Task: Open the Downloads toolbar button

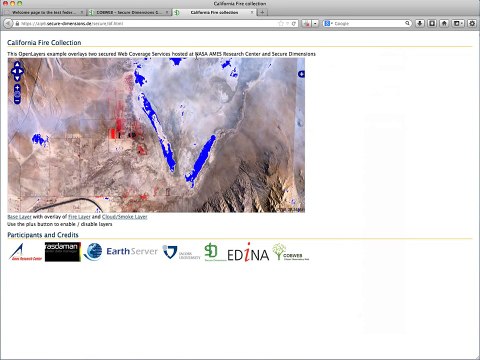Action: 420,23
